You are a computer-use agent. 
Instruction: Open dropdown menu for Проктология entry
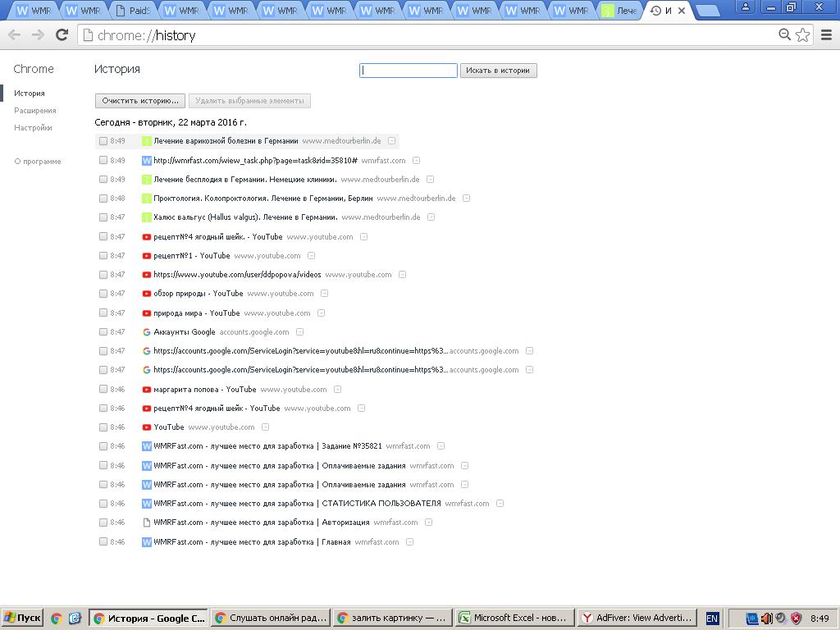pos(466,199)
